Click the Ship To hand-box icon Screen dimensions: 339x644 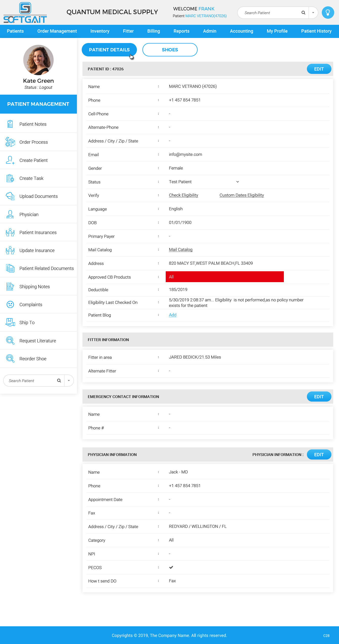[10, 322]
